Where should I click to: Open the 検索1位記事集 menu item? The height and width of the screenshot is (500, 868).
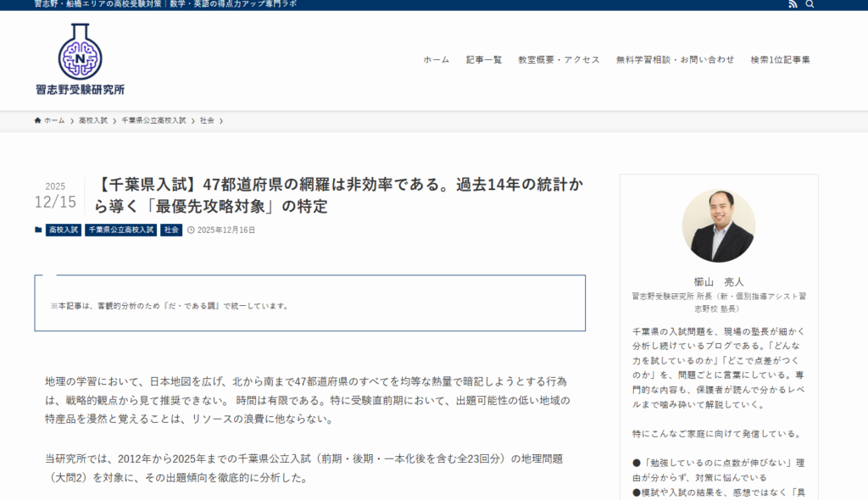780,59
